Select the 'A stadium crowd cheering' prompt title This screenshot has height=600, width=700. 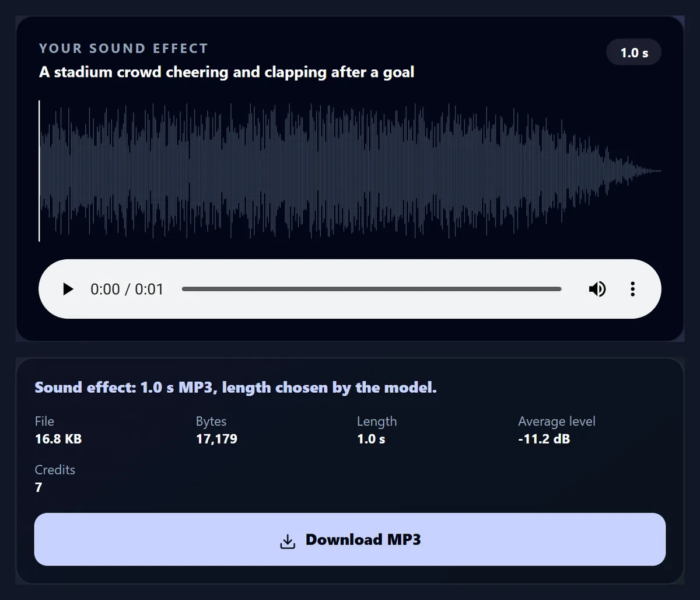click(x=226, y=72)
